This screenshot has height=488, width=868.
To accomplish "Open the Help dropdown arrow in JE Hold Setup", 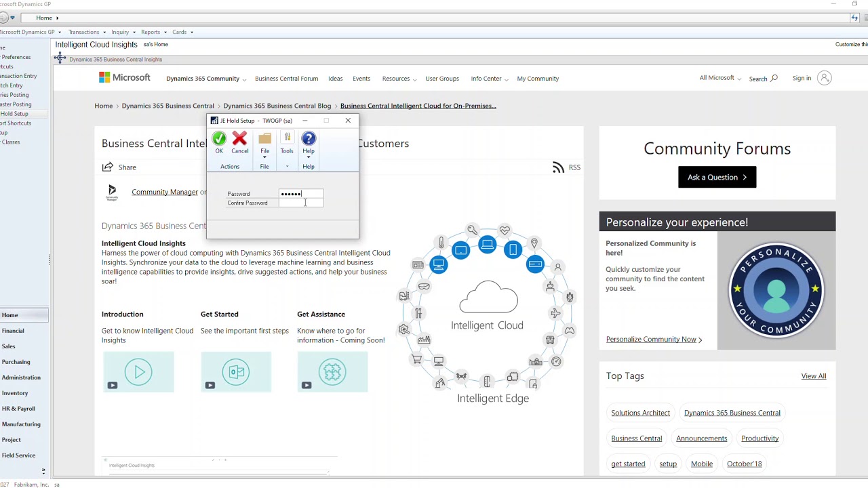I will (309, 157).
